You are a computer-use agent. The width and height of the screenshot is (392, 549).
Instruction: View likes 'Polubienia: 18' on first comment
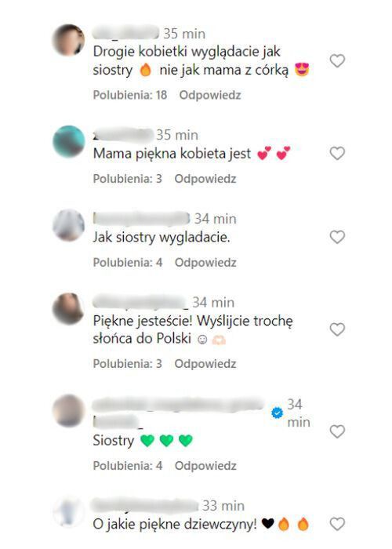(130, 95)
